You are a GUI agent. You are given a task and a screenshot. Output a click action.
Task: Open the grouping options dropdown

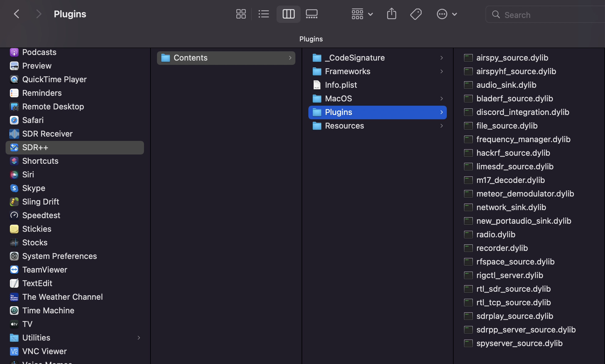click(x=362, y=14)
